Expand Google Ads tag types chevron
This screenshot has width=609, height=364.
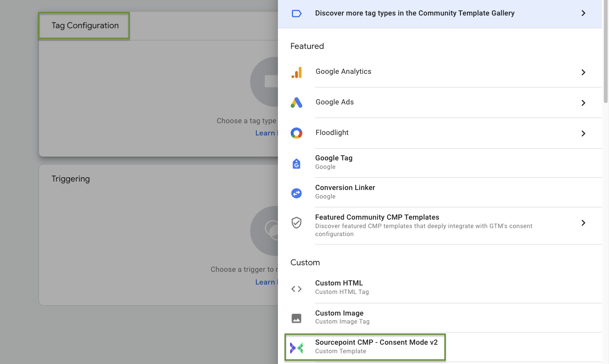[x=583, y=103]
